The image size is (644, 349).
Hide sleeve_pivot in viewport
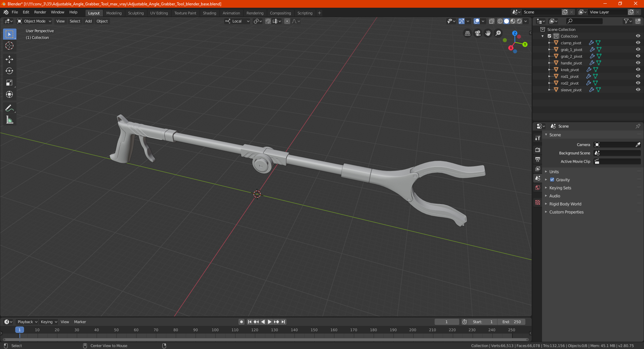638,90
